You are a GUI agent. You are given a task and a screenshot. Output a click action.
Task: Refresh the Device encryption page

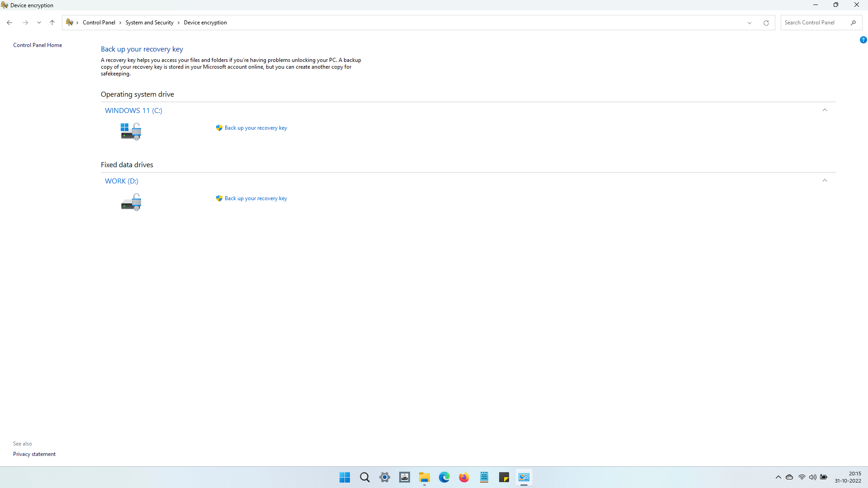tap(766, 23)
